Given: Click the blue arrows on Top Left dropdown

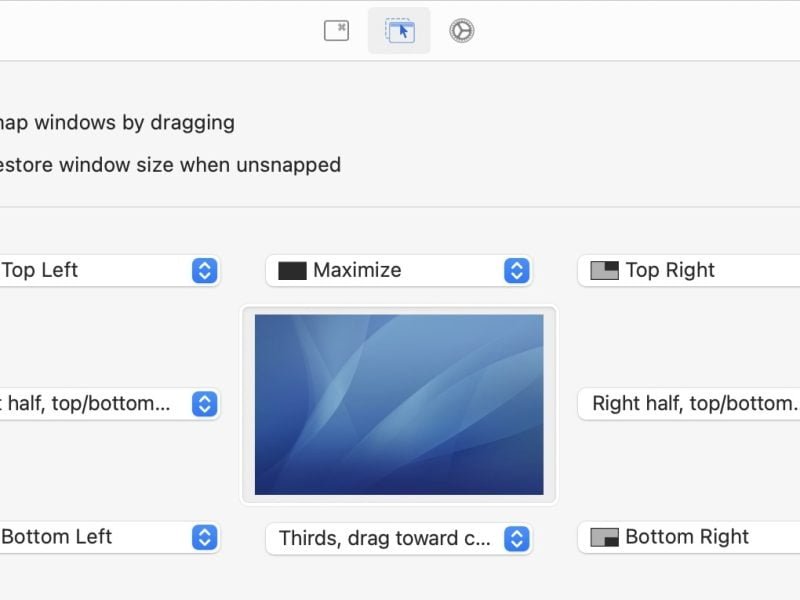Looking at the screenshot, I should pos(204,270).
